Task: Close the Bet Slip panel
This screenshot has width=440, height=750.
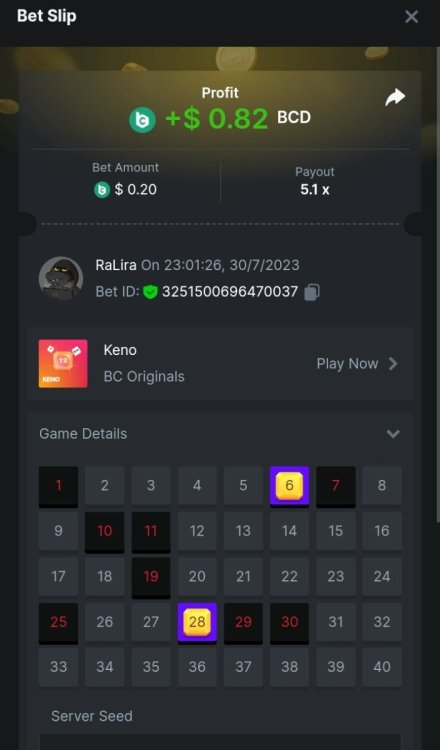Action: click(x=411, y=17)
